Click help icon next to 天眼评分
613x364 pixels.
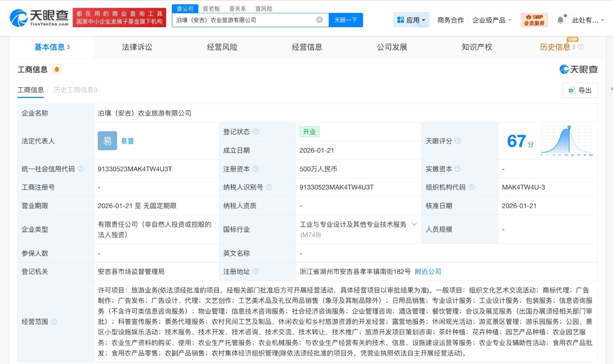pos(458,141)
